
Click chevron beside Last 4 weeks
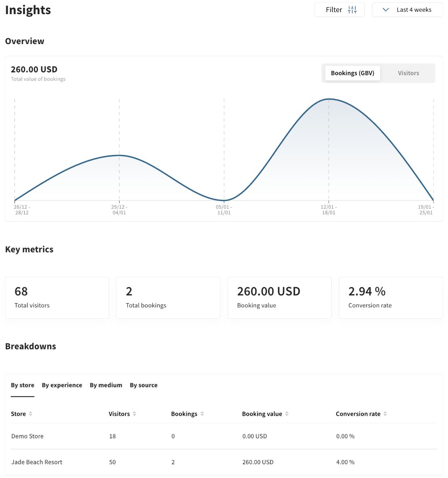coord(386,10)
